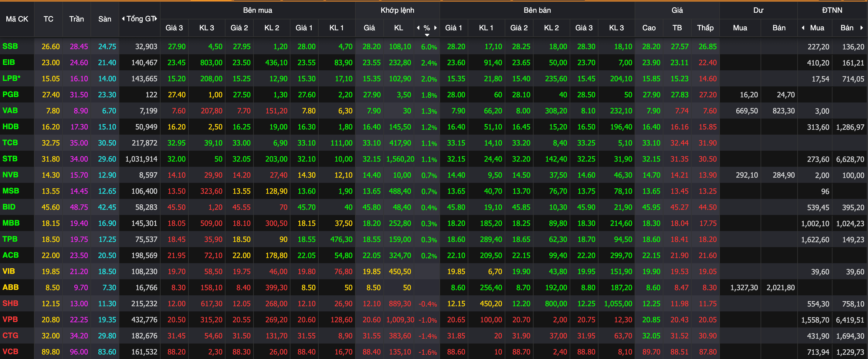Sort by the TC reference price header
868x359 pixels.
click(48, 19)
